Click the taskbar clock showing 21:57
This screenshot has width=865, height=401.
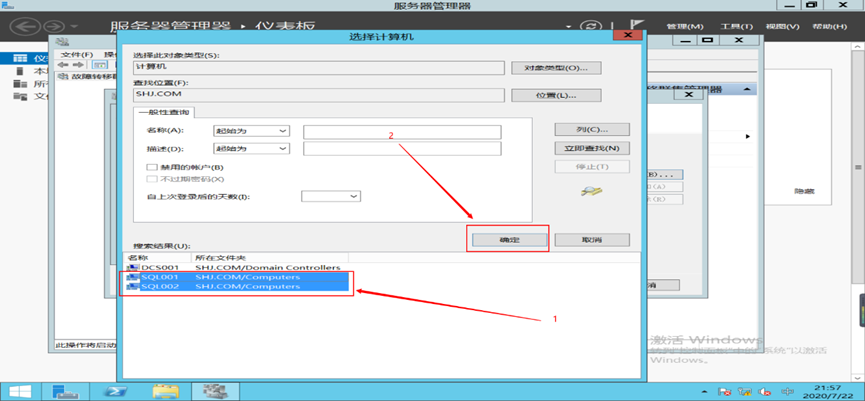click(826, 391)
